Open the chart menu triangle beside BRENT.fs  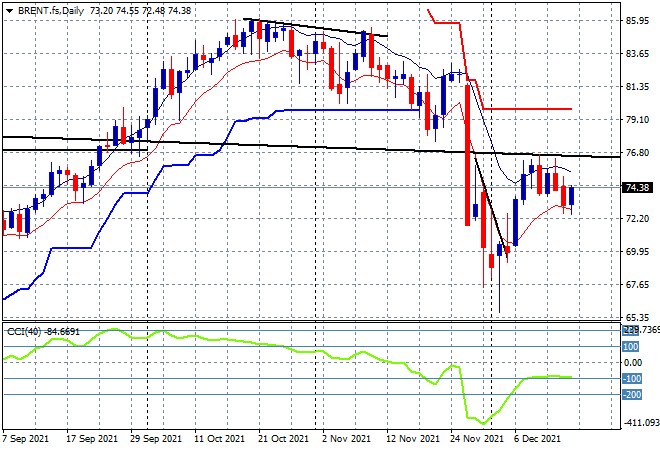9,11
